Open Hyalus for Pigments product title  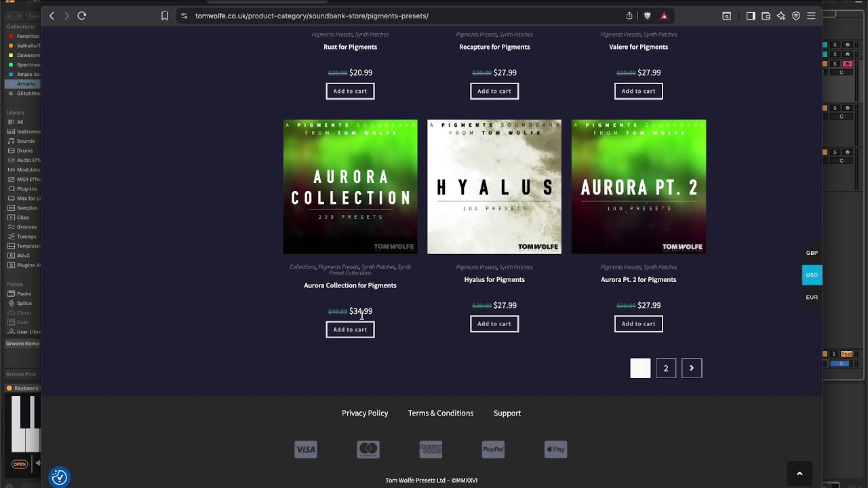(494, 279)
